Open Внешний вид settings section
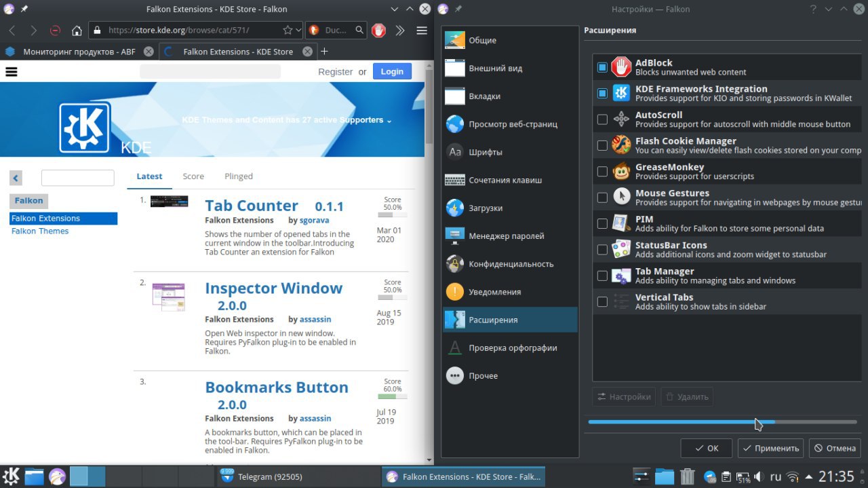Image resolution: width=868 pixels, height=488 pixels. pyautogui.click(x=510, y=68)
